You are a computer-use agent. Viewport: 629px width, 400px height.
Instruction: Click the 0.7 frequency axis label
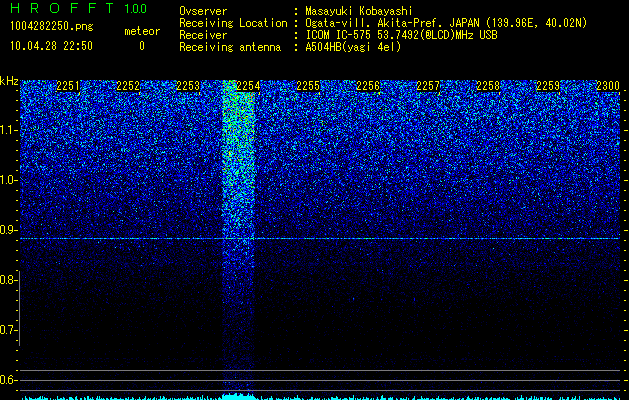click(x=8, y=330)
